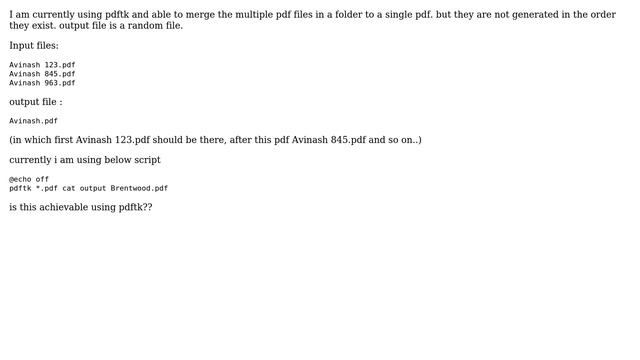
Task: Click the 'Avinash 963.pdf' code line
Action: (42, 83)
